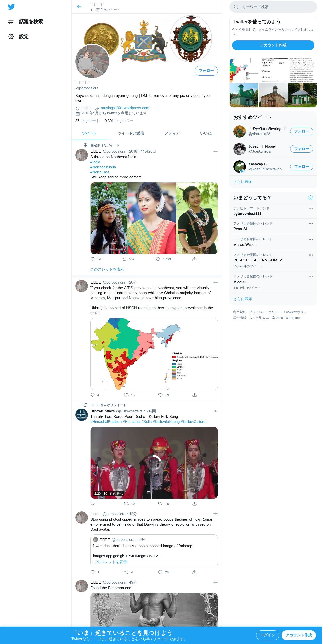The image size is (322, 644).
Task: Open the trends settings gear icon
Action: 310,198
